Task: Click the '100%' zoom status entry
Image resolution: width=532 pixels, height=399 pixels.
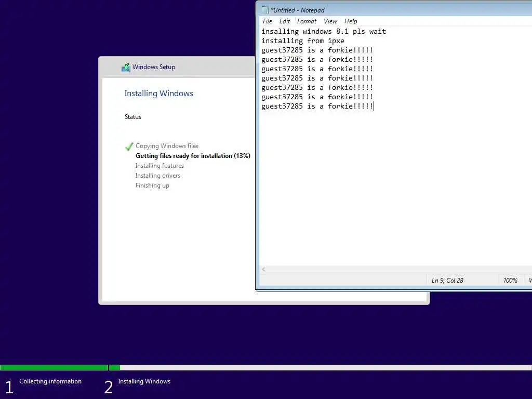Action: pos(510,281)
